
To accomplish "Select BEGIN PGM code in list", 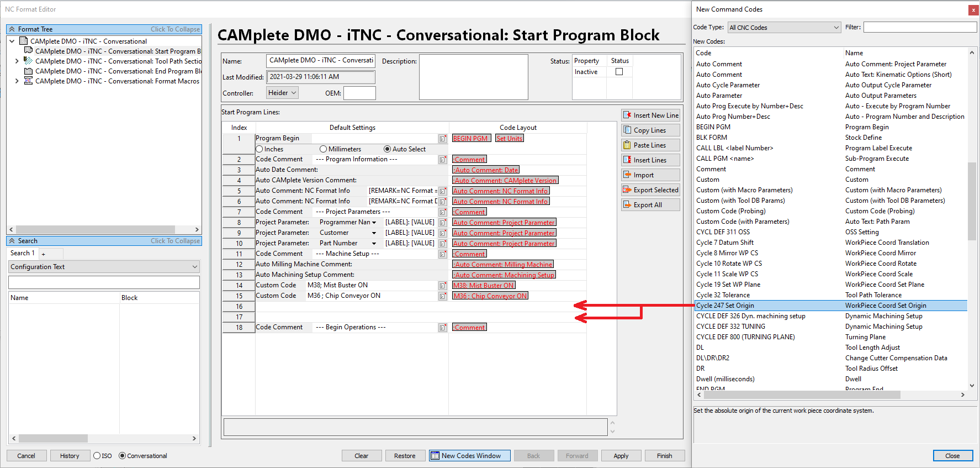I will (x=713, y=127).
